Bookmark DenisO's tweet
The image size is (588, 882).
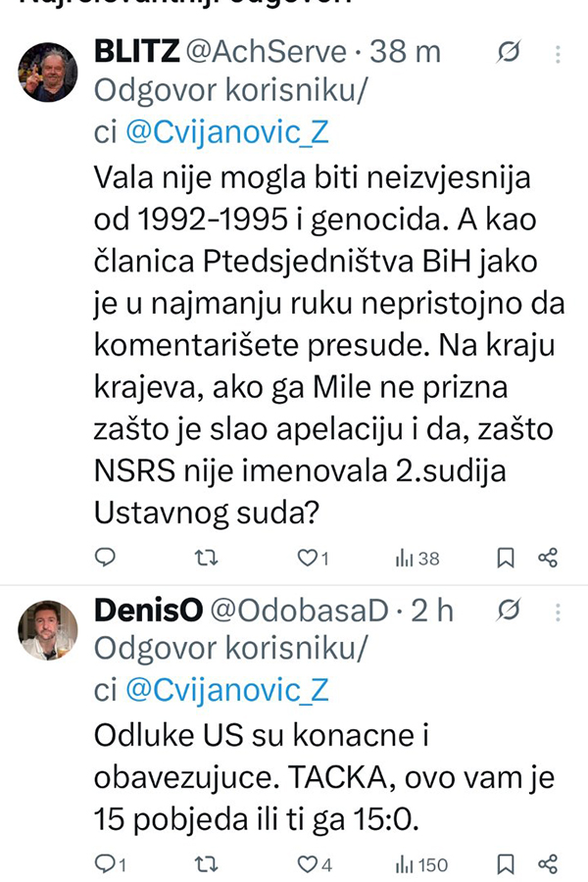(506, 863)
